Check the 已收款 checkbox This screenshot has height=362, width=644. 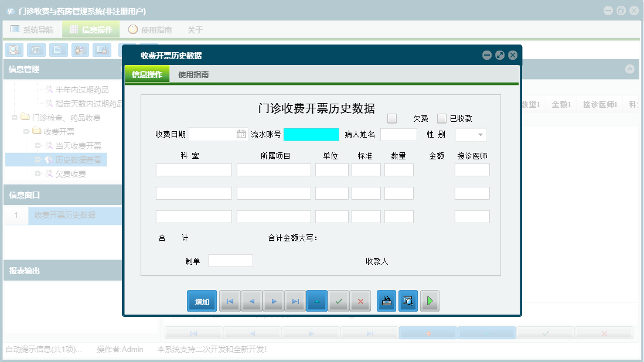coord(441,118)
